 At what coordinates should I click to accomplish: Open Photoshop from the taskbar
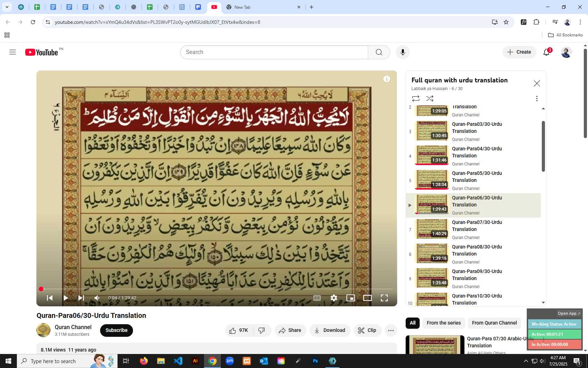(315, 361)
